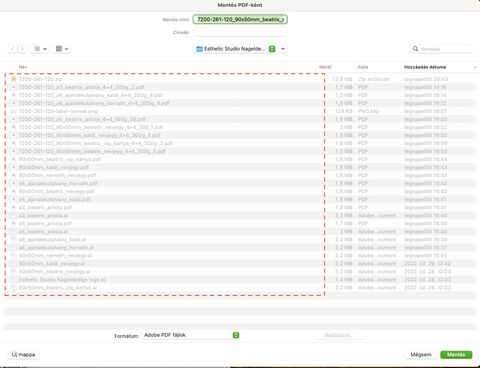Screen dimensions: 480x368
Task: Click icon of Esthetic Studio Nageldesign logo.ai
Action: (13, 279)
